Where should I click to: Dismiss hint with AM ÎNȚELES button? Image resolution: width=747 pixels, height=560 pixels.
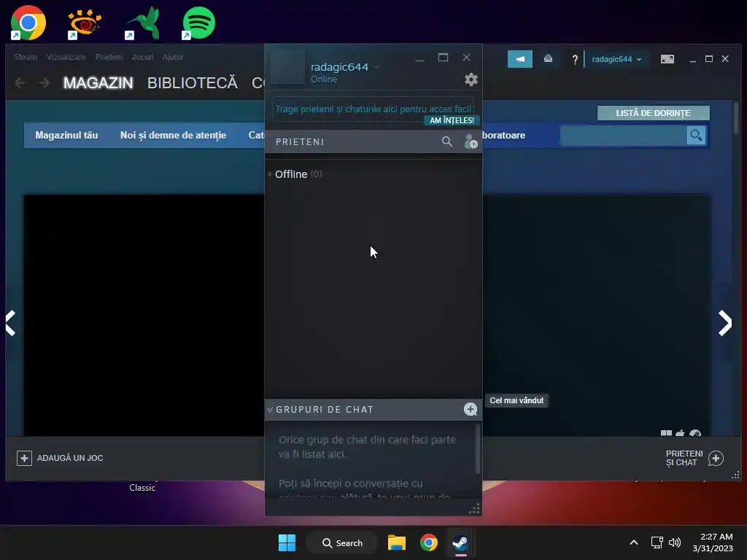point(452,120)
